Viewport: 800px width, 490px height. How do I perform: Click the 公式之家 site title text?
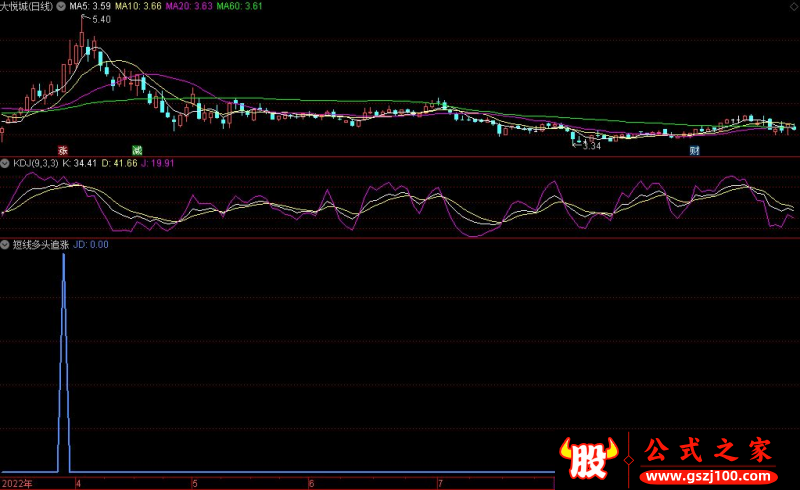click(x=706, y=450)
